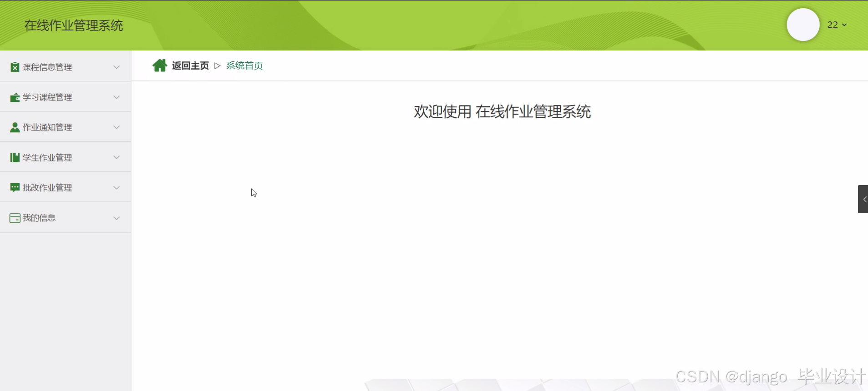Open 批改作业管理 menu item
The height and width of the screenshot is (391, 868).
click(x=66, y=187)
